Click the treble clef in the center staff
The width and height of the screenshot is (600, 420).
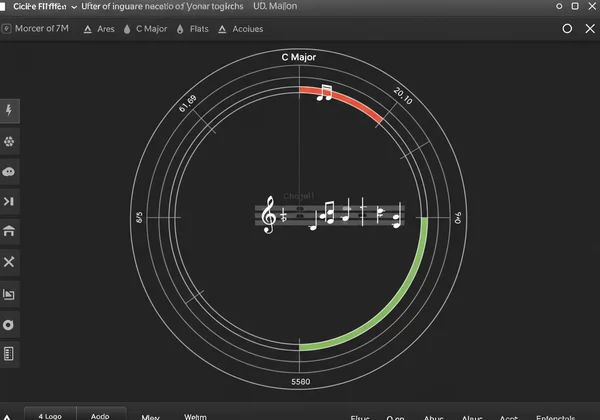tap(269, 215)
